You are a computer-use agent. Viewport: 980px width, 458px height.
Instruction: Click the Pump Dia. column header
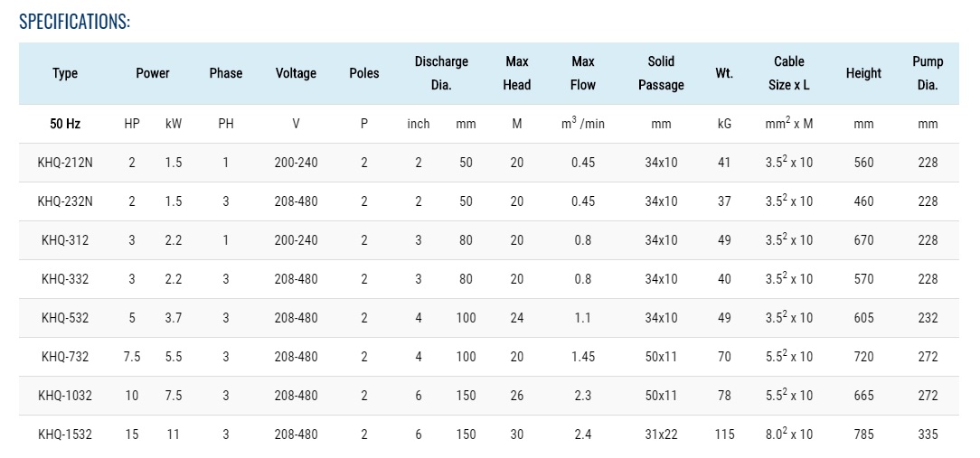click(x=928, y=73)
